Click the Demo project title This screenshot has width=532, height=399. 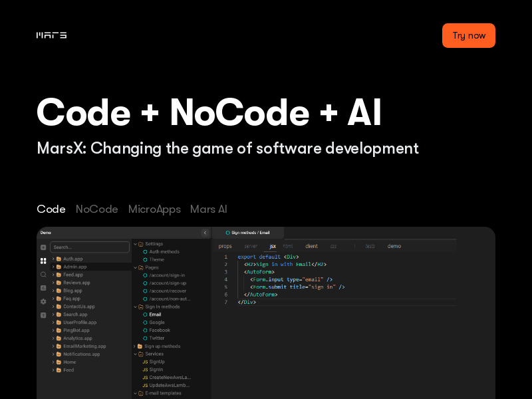[45, 233]
